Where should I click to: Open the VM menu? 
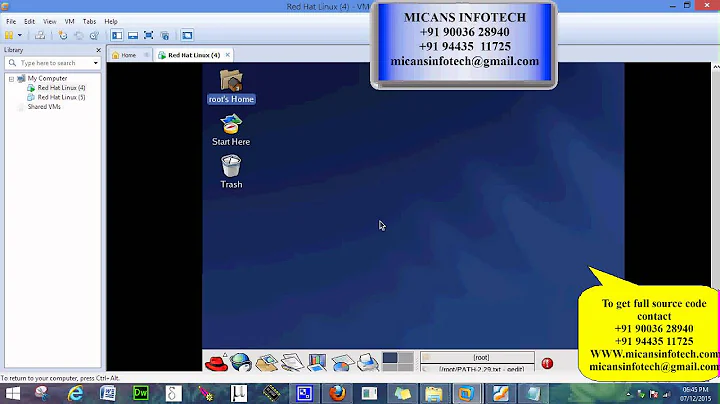[x=69, y=22]
